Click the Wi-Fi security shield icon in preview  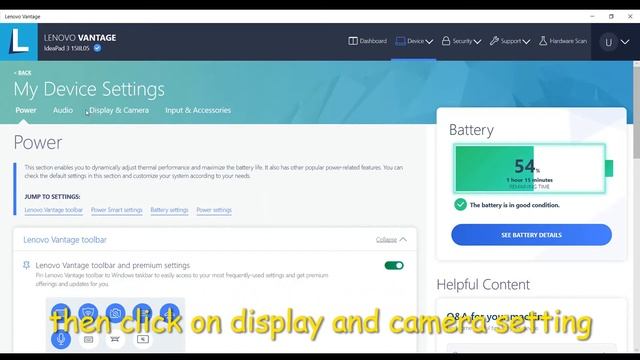coord(88,313)
